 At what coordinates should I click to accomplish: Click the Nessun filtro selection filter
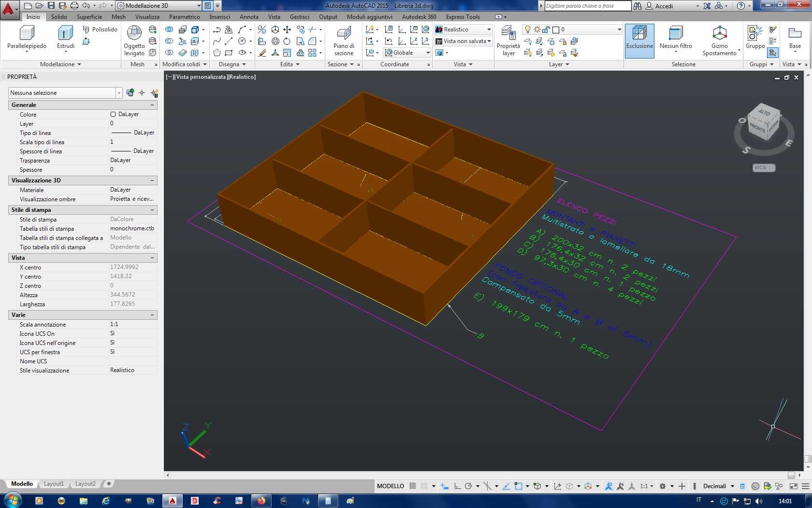coord(676,38)
